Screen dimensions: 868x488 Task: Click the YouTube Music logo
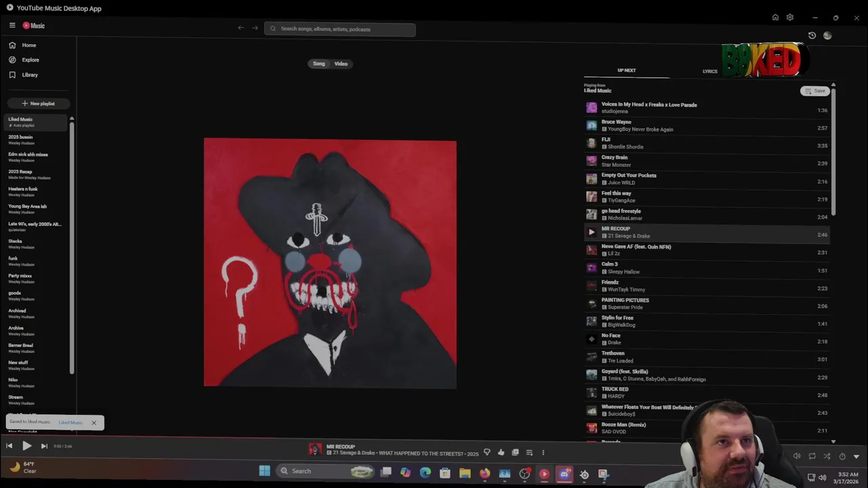point(34,26)
